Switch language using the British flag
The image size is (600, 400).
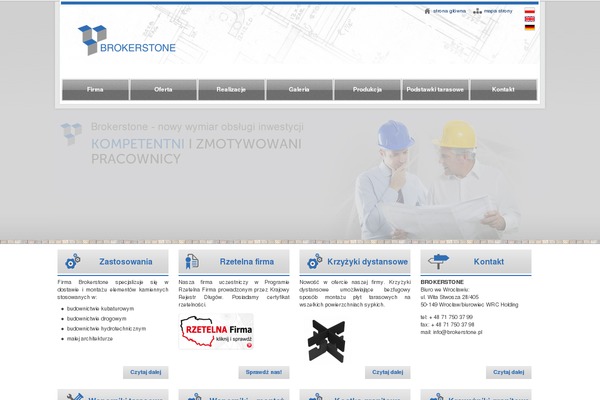click(529, 19)
